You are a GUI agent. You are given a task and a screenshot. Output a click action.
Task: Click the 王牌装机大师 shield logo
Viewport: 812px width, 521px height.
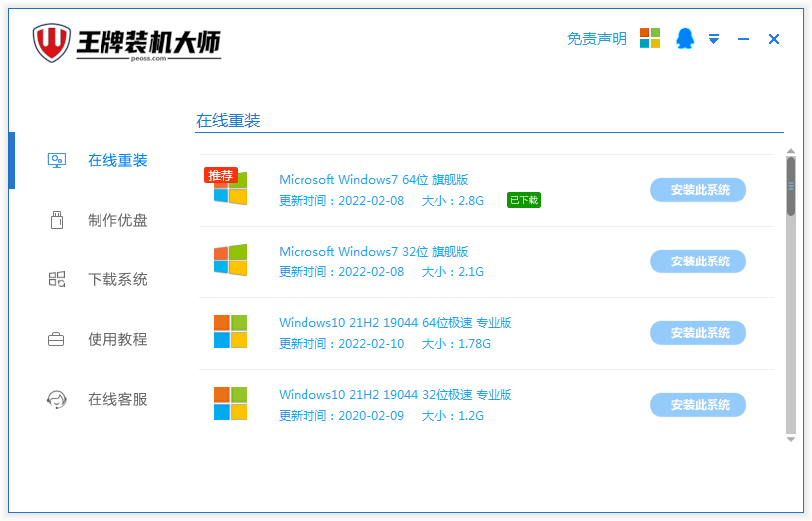pyautogui.click(x=51, y=42)
